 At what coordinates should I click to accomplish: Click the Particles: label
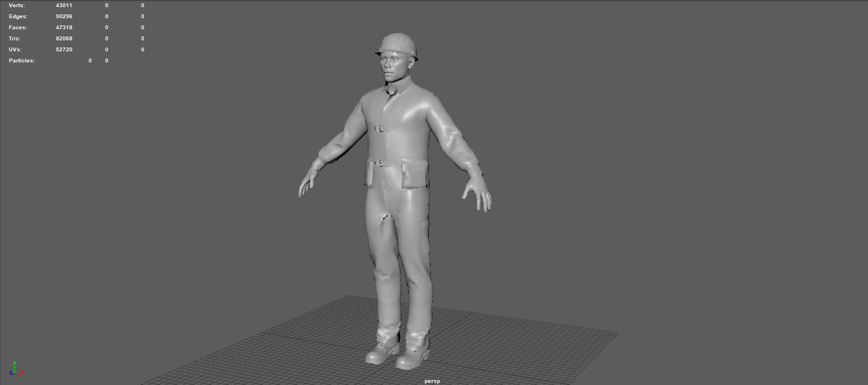click(x=22, y=60)
